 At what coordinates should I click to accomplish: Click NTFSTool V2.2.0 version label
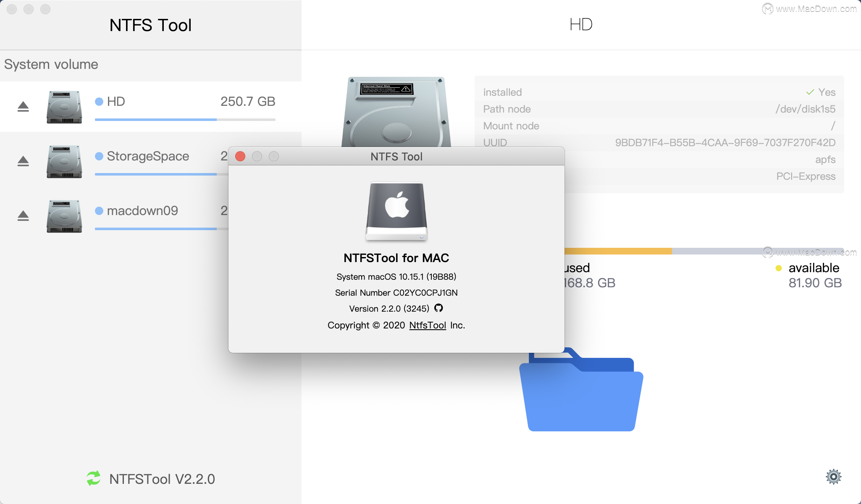click(162, 479)
